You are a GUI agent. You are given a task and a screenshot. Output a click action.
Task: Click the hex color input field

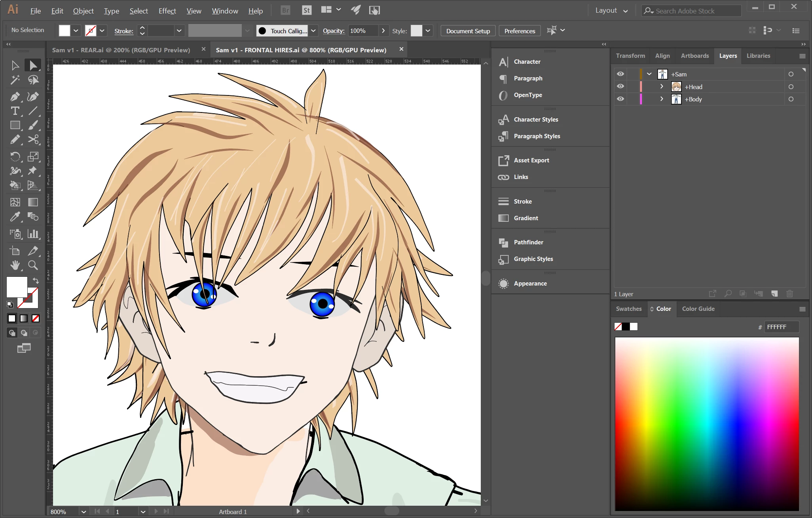pos(781,327)
